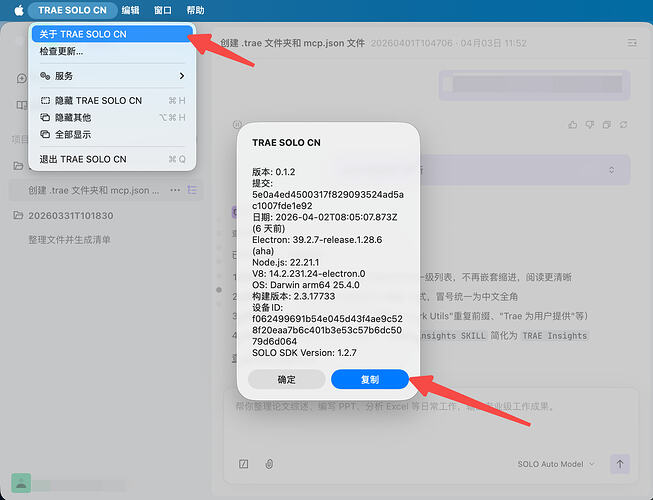Screen dimensions: 653x500
Task: Open the 窗口 menu
Action: click(x=163, y=10)
